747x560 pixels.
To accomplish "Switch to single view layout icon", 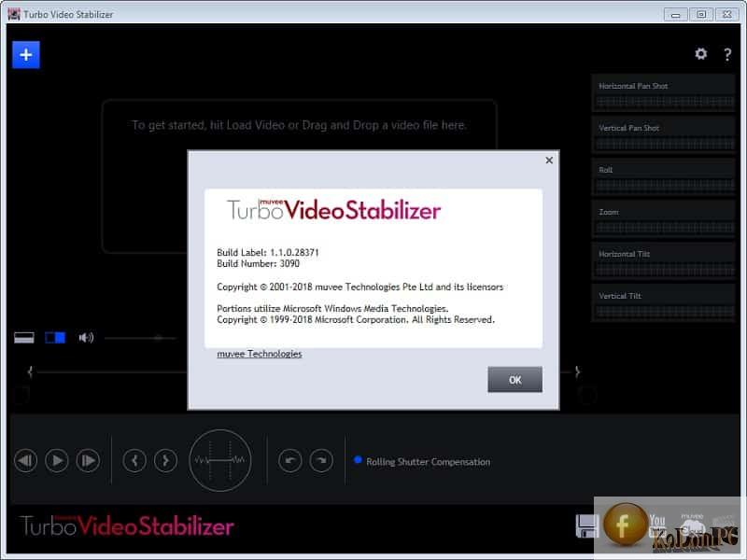I will [x=24, y=338].
